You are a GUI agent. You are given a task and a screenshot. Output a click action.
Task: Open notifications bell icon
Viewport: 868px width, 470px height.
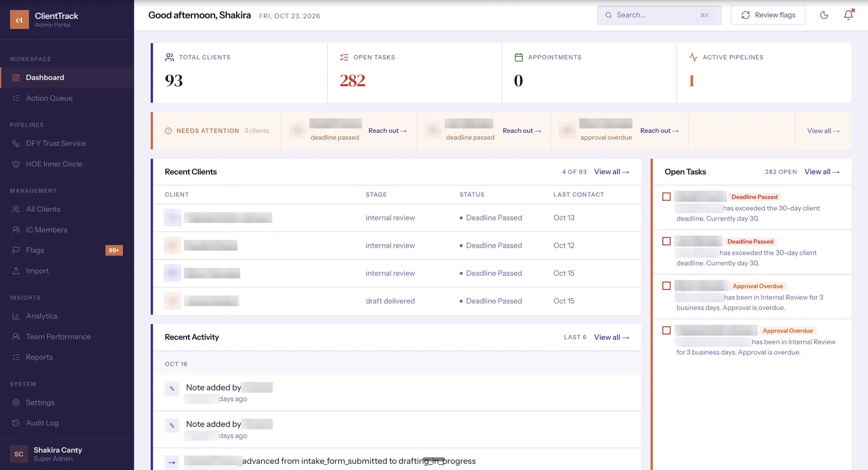848,15
